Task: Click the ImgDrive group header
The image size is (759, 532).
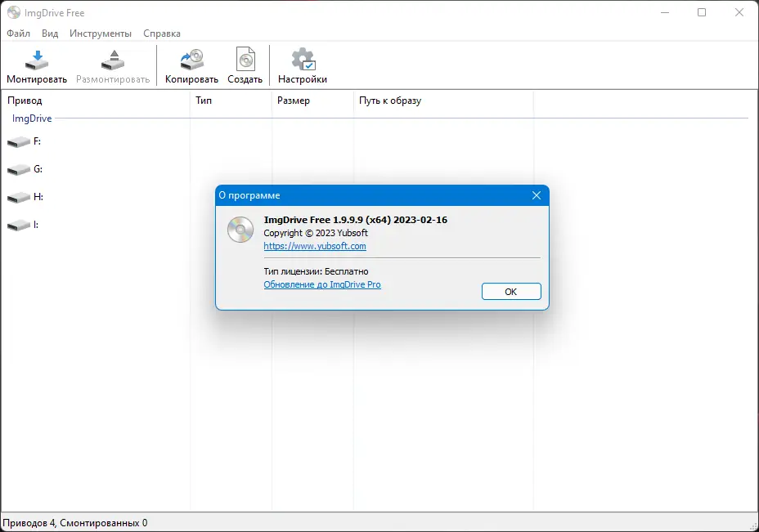Action: (x=32, y=118)
